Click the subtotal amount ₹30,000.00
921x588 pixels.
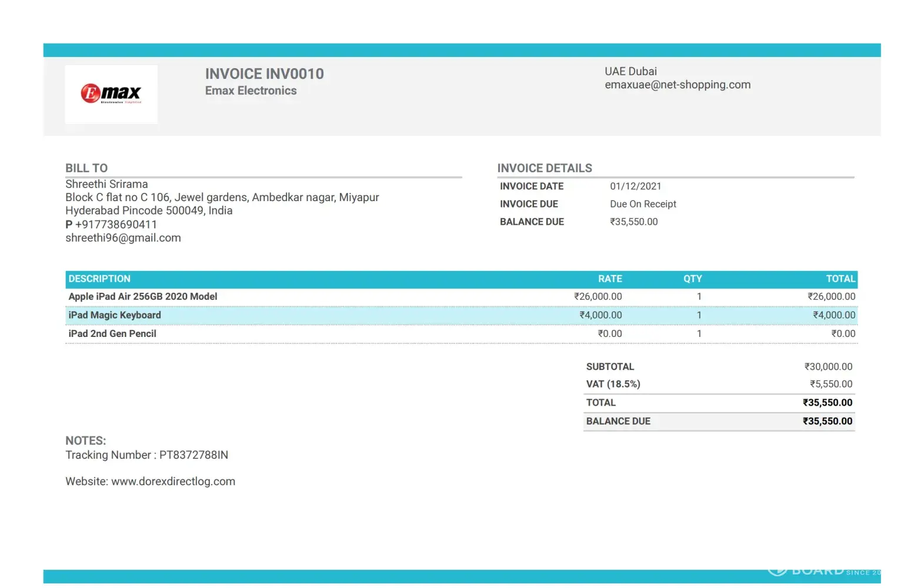point(828,367)
